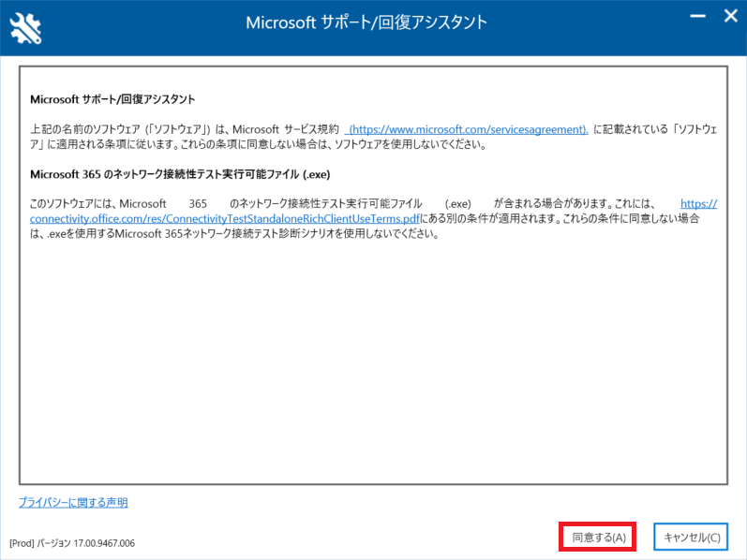Click the wrench and screwdriver app icon
Image resolution: width=747 pixels, height=560 pixels.
25,28
